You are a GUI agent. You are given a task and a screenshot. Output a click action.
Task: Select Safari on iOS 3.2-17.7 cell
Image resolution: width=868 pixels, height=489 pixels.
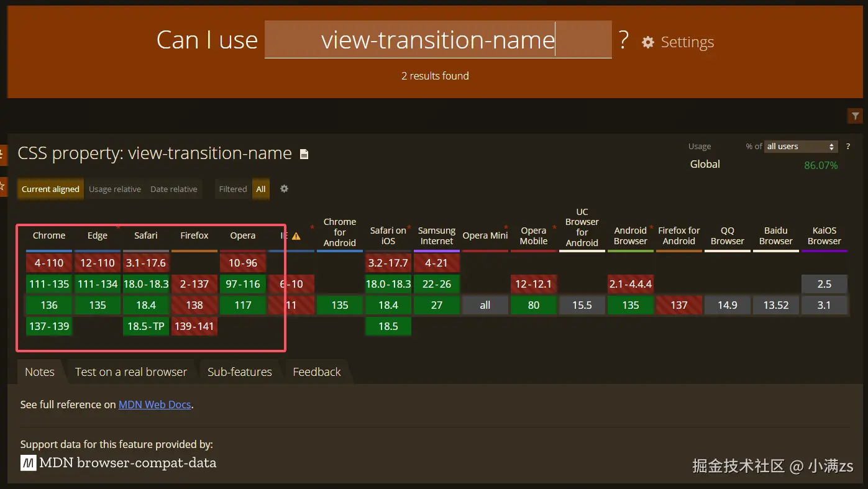tap(388, 263)
